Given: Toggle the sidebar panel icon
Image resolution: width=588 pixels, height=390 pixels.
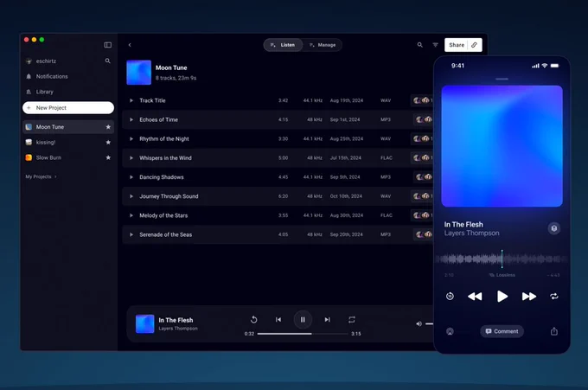Looking at the screenshot, I should (107, 45).
